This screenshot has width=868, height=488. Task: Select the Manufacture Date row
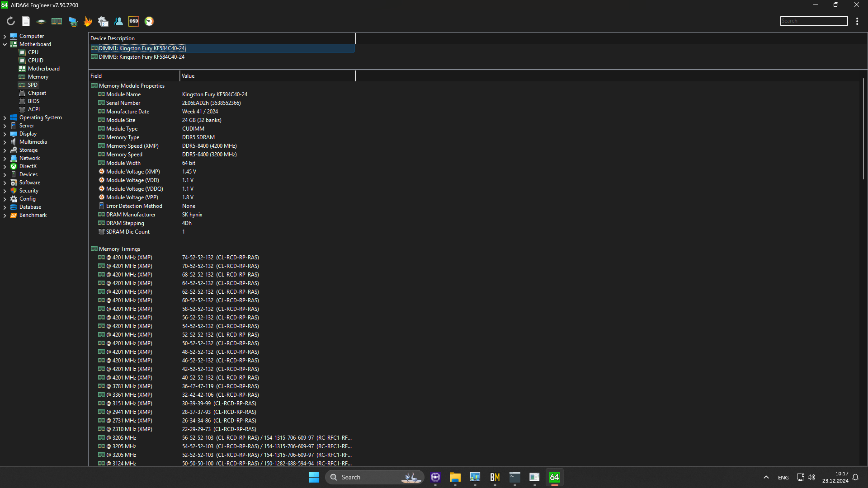222,112
